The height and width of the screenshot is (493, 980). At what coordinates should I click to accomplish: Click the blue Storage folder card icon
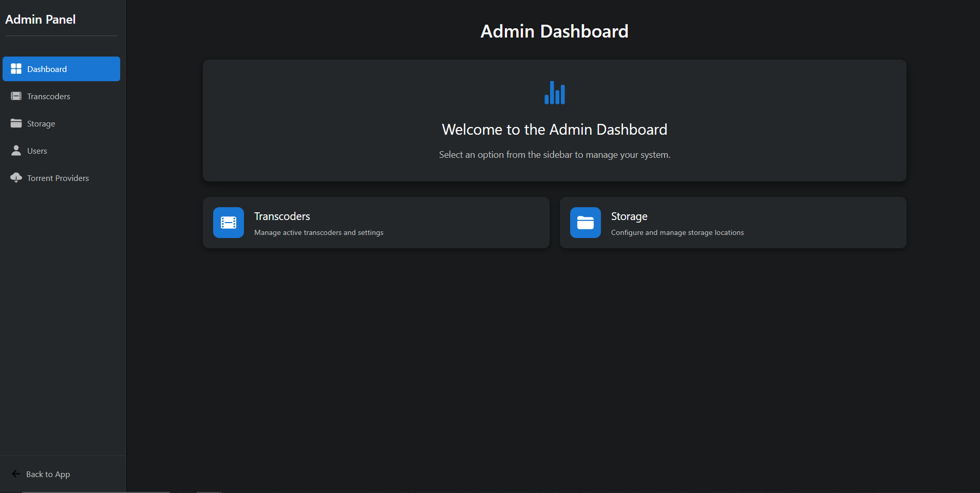[585, 222]
